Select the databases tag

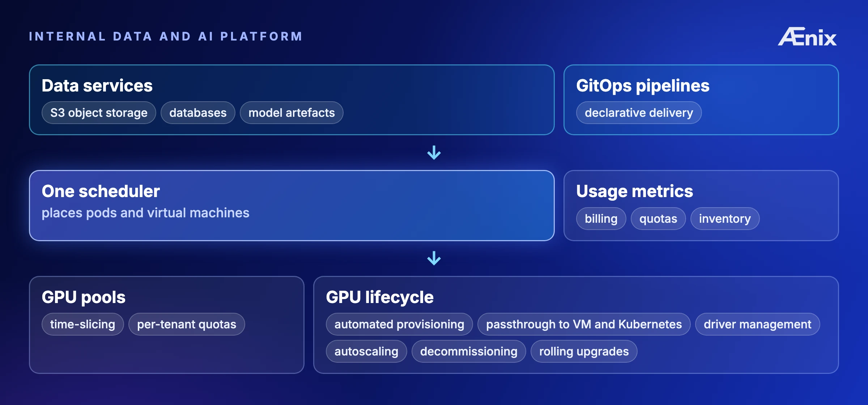tap(198, 113)
